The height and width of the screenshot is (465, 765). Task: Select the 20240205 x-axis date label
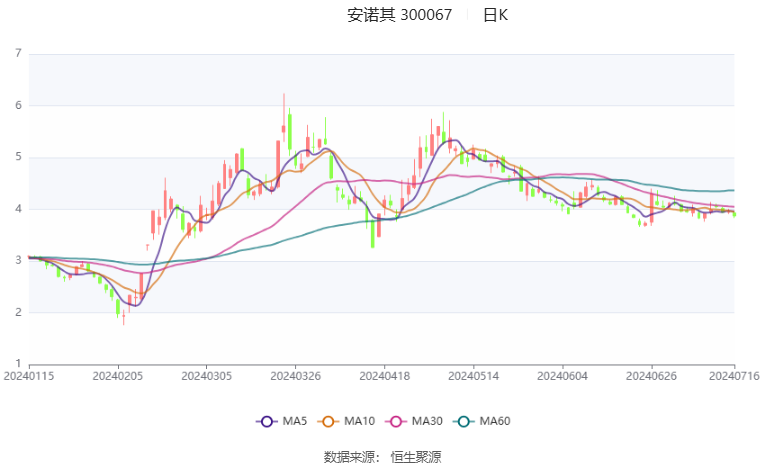(x=118, y=376)
